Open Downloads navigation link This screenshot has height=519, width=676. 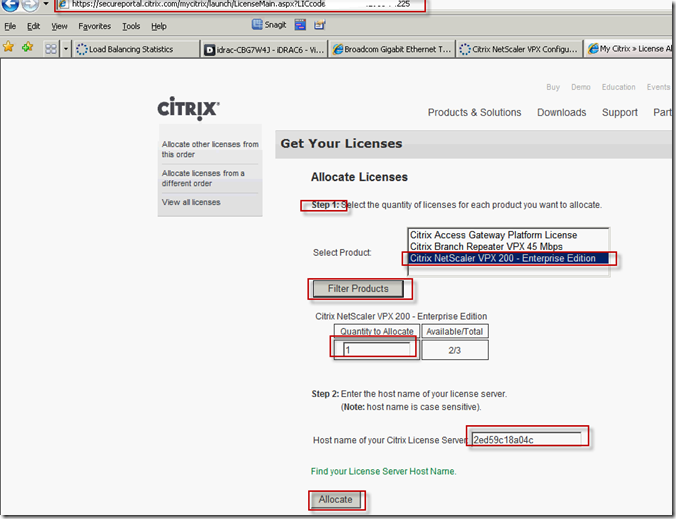click(x=561, y=113)
